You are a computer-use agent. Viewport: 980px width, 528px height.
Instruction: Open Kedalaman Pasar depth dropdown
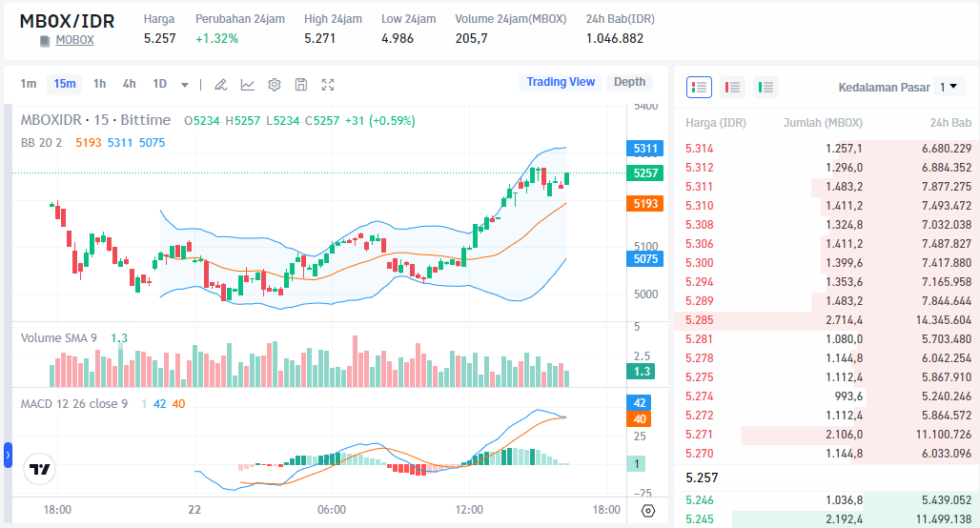click(x=949, y=88)
